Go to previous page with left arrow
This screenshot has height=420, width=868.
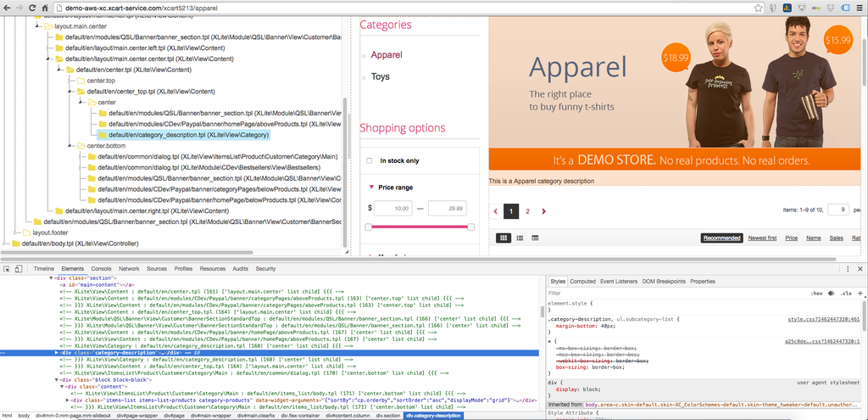tap(495, 211)
